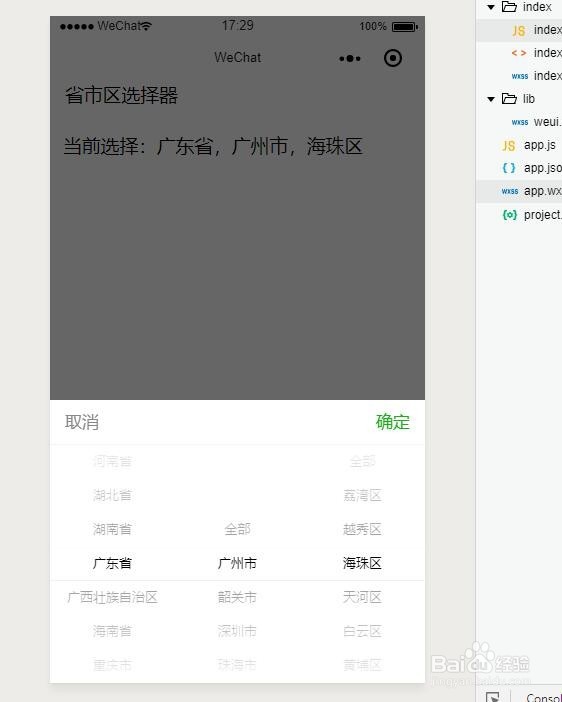Confirm the region selection with 确定
562x702 pixels.
point(393,422)
